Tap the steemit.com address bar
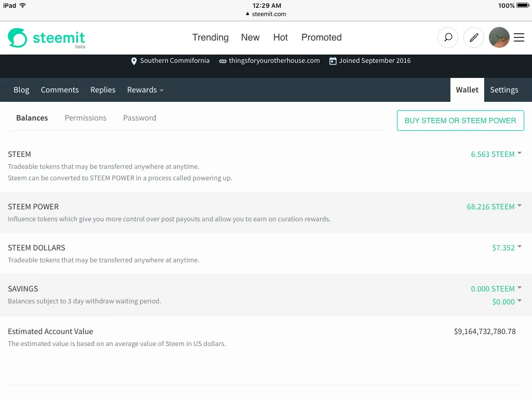Image resolution: width=532 pixels, height=399 pixels. pos(266,14)
